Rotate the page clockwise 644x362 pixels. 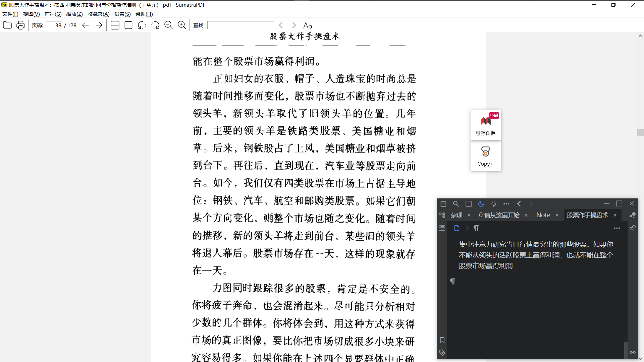[x=155, y=25]
